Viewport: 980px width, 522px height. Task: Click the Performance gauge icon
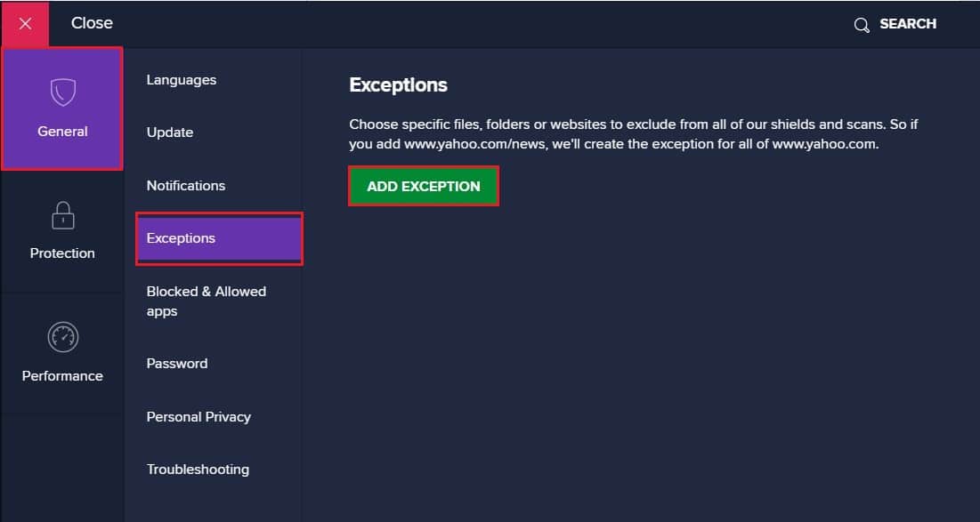[62, 337]
